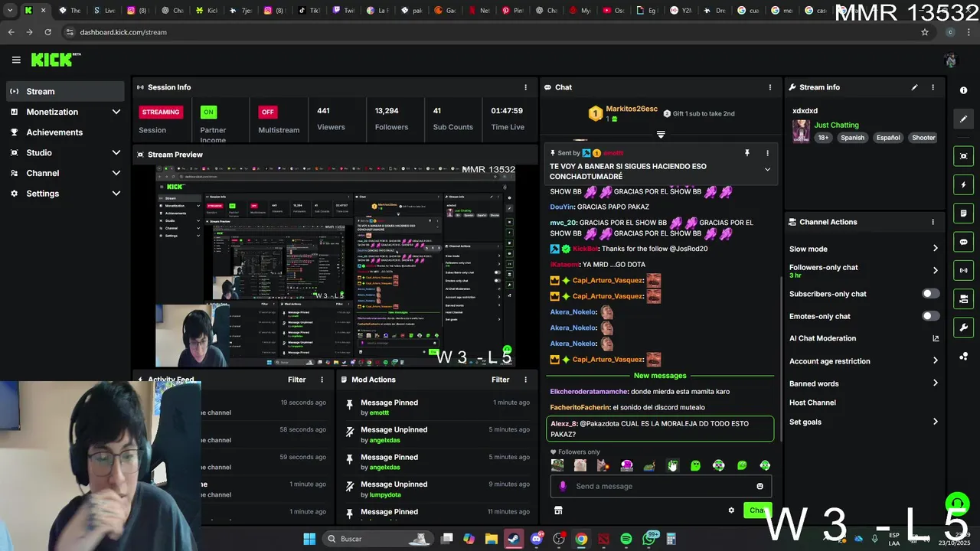
Task: Insert the purple character emote
Action: point(626,465)
